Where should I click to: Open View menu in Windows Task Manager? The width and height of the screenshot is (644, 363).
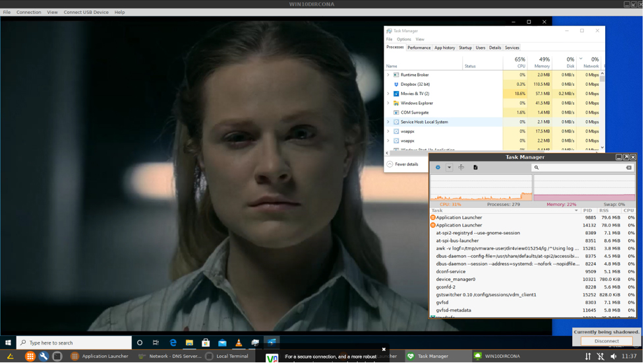click(420, 40)
